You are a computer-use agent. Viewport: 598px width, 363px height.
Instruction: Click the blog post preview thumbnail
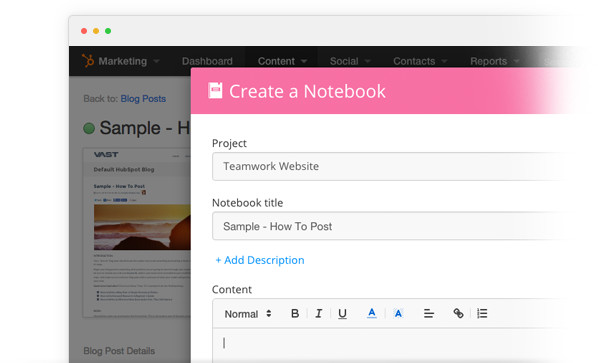point(137,233)
